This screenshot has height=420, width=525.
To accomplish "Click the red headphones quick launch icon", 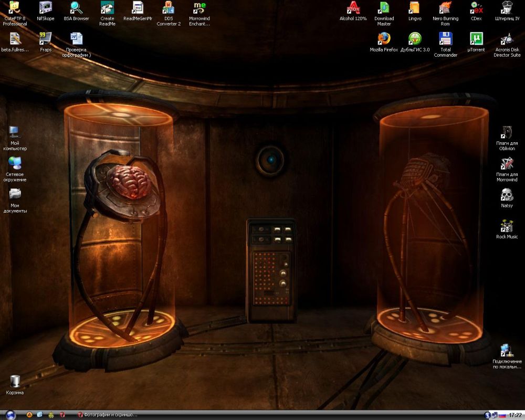I will pyautogui.click(x=62, y=415).
